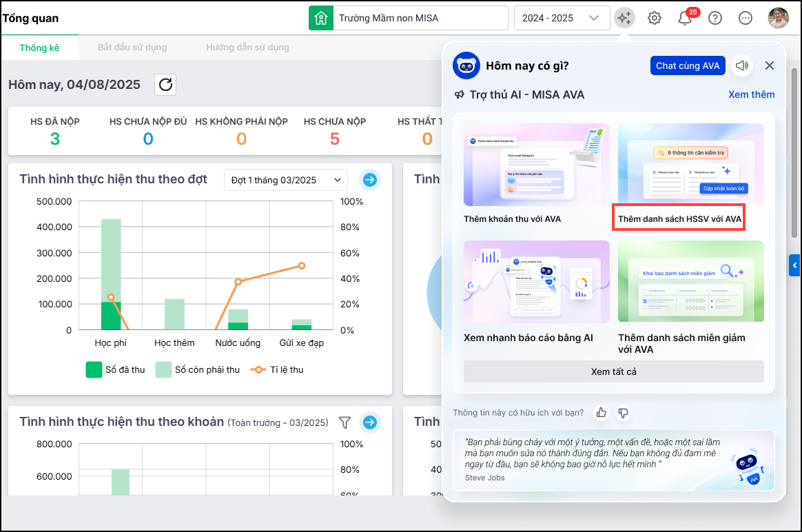Screen dimensions: 802x532
Task: Click the AVA AI sparkle icon in header
Action: 624,18
